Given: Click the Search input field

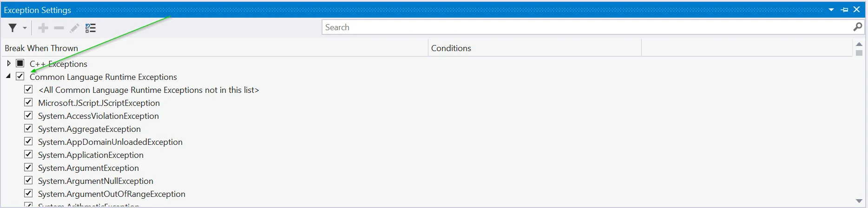Looking at the screenshot, I should [585, 27].
